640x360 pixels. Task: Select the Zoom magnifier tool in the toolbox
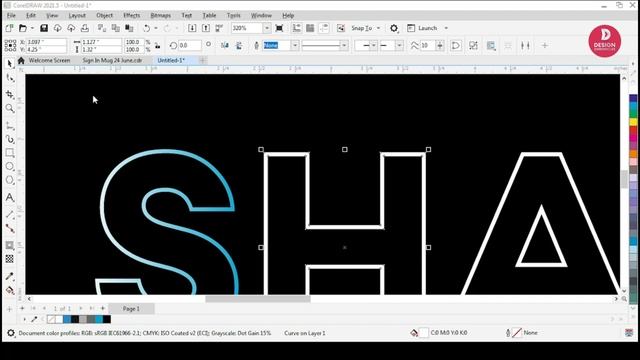tap(10, 108)
